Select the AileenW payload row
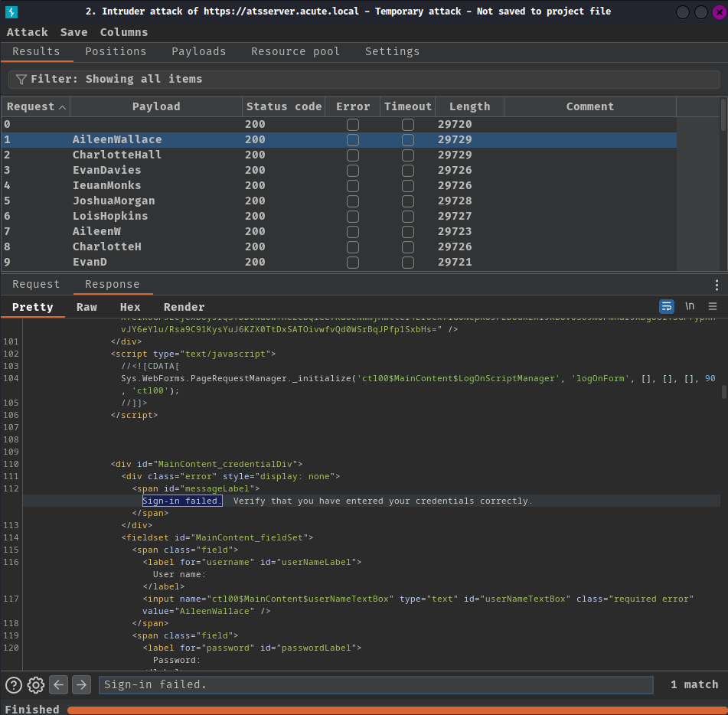The height and width of the screenshot is (715, 728). tap(338, 232)
